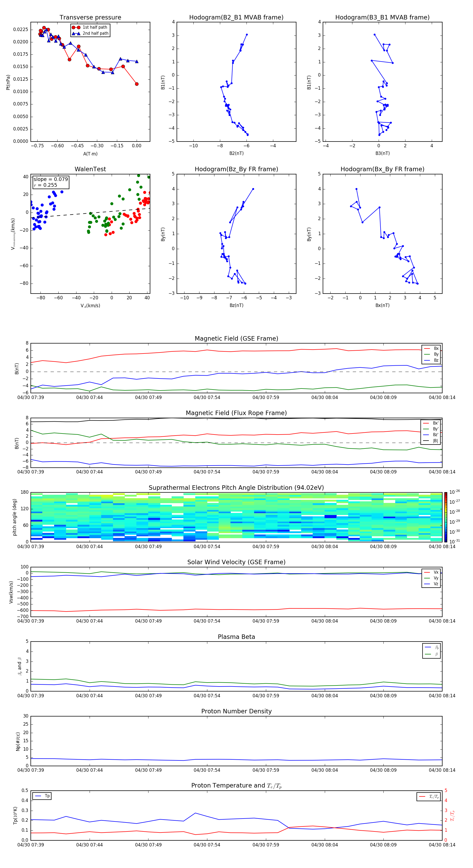
Task: Click the 'Proton Number Density' title
Action: (x=236, y=711)
